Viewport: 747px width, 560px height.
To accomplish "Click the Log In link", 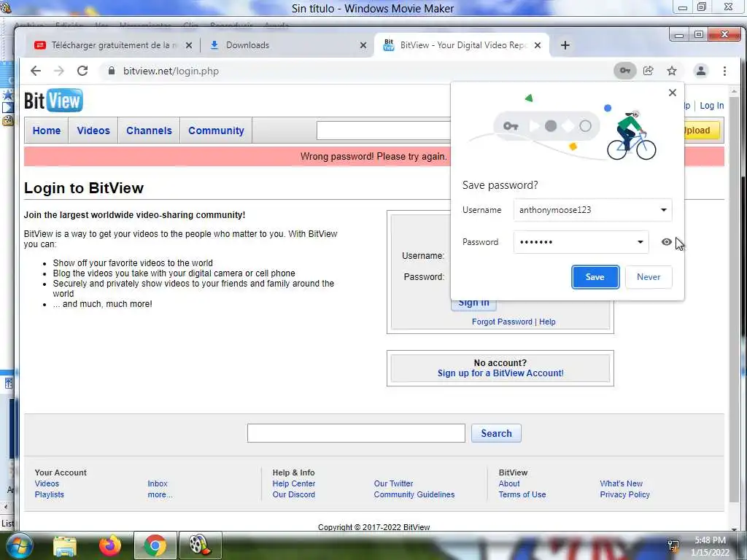I will pos(712,106).
